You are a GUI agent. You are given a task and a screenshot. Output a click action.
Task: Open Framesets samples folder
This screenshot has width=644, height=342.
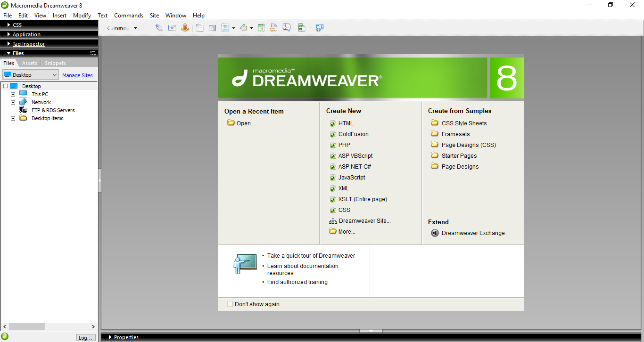pos(450,134)
